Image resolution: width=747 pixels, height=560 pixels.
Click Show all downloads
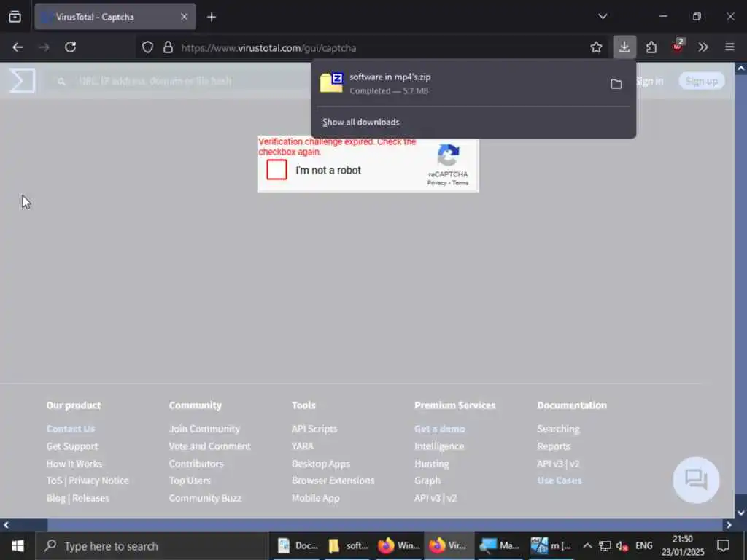360,122
